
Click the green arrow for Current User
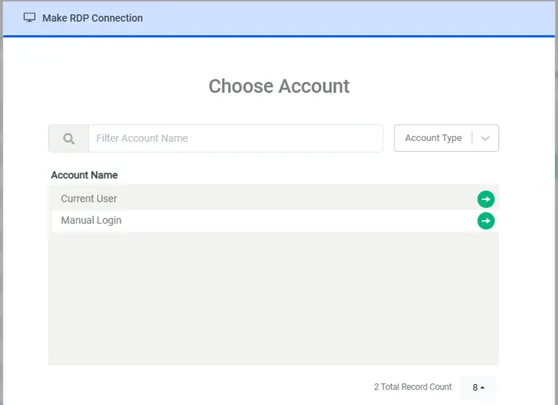[486, 199]
